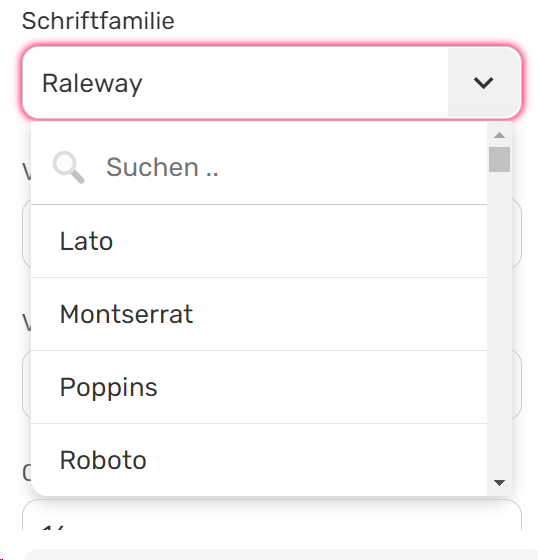Click the gray panel at the screen bottom
Viewport: 538px width, 560px height.
pyautogui.click(x=280, y=555)
